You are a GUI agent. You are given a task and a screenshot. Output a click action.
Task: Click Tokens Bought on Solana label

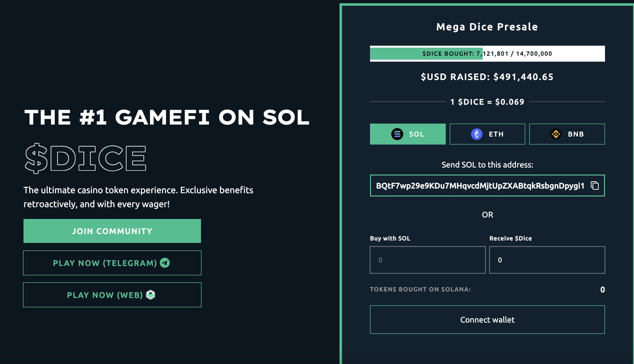[420, 289]
